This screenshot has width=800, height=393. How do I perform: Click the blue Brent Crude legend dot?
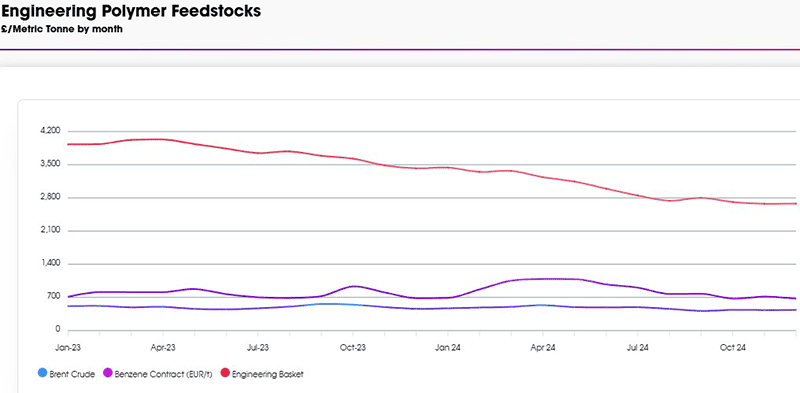(x=43, y=374)
